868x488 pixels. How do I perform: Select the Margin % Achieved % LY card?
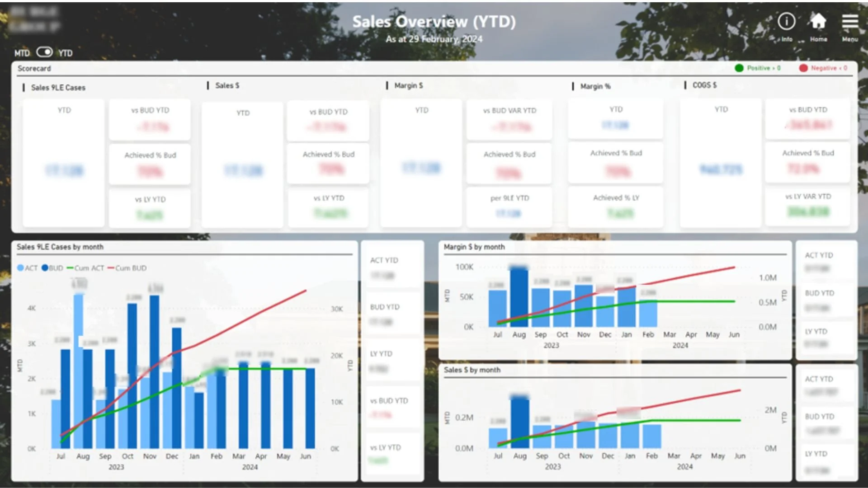[x=616, y=207]
